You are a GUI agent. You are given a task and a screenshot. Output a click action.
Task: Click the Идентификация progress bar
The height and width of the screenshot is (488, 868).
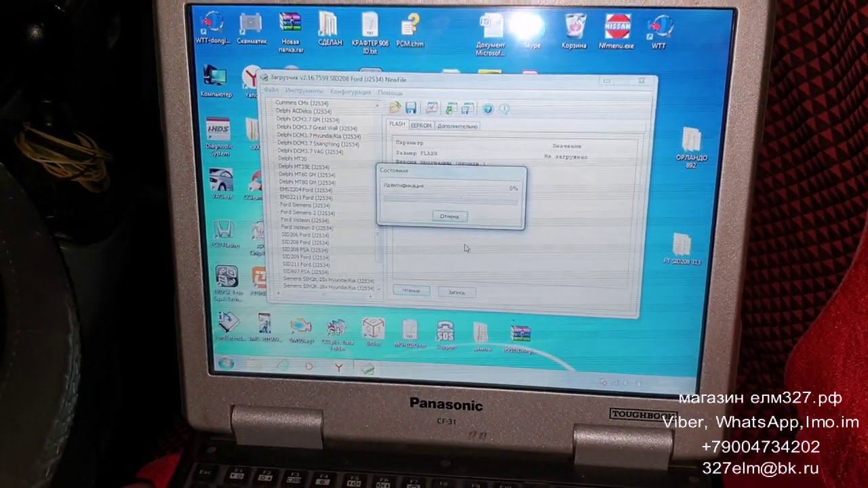[x=450, y=199]
